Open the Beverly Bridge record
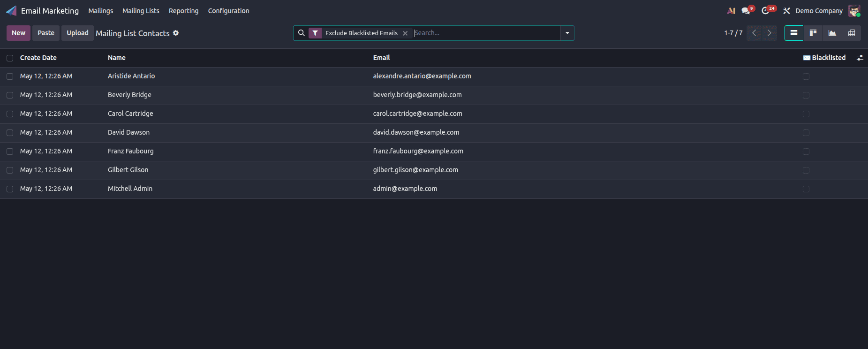This screenshot has width=868, height=349. pyautogui.click(x=129, y=95)
